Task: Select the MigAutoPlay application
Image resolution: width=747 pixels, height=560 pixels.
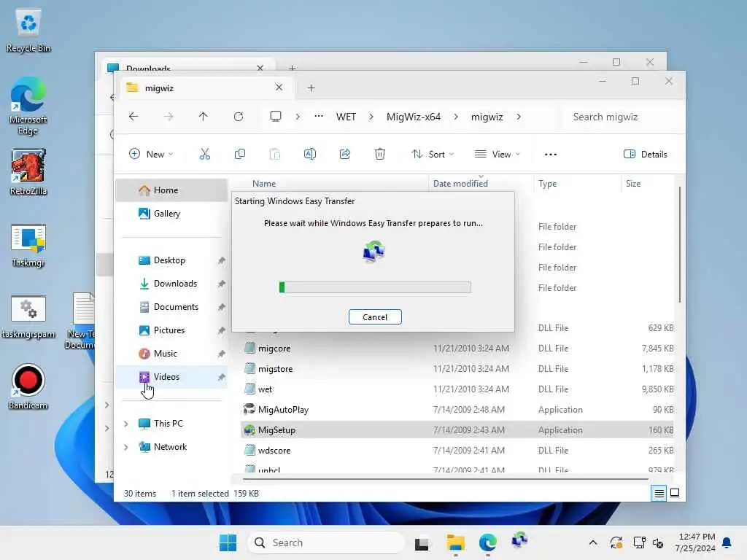Action: pos(457,410)
